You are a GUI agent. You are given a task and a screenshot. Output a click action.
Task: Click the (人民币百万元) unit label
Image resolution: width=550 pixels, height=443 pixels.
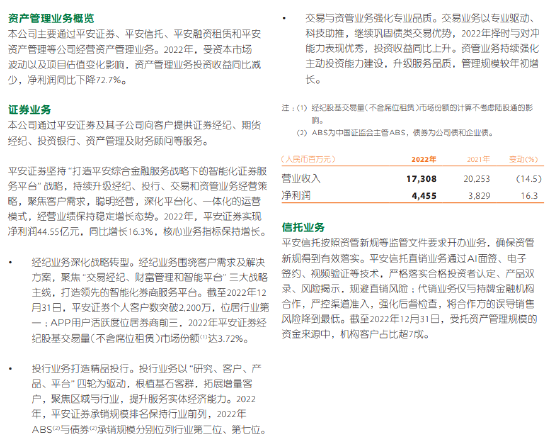click(308, 160)
